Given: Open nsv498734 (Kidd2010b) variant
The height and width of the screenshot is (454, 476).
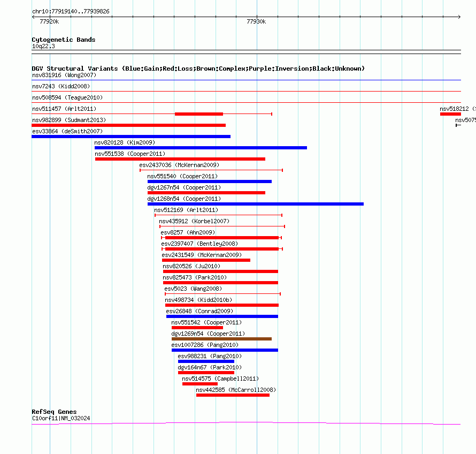Looking at the screenshot, I should (x=198, y=300).
